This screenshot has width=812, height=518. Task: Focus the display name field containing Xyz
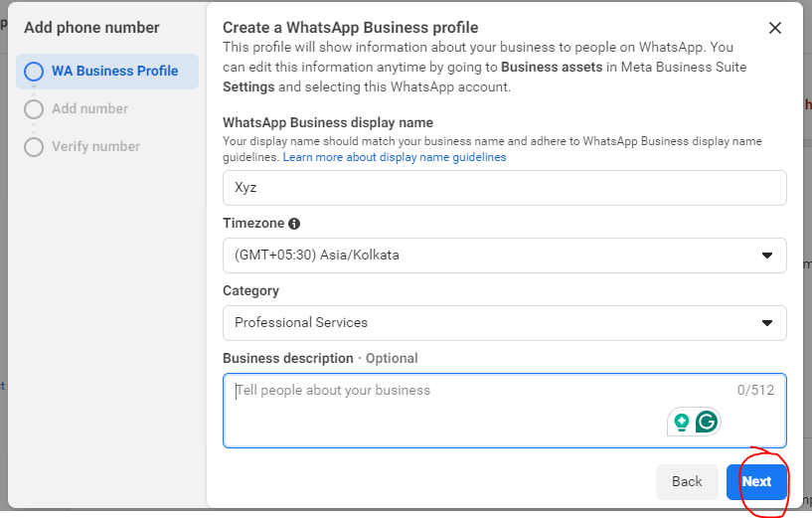[x=504, y=188]
